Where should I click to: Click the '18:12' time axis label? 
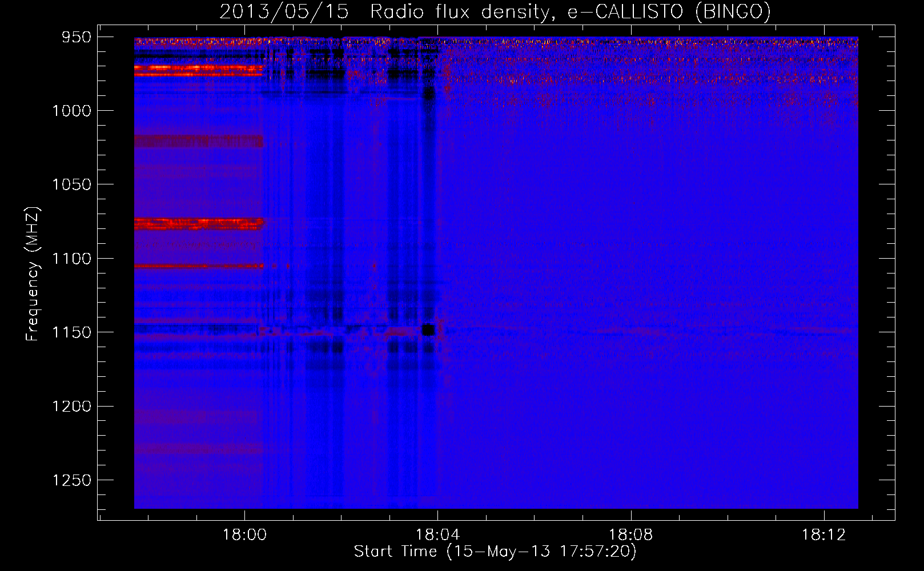coord(823,535)
